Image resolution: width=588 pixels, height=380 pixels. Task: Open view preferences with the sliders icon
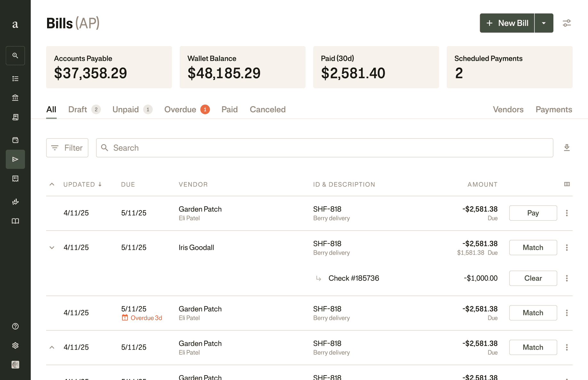pyautogui.click(x=567, y=23)
